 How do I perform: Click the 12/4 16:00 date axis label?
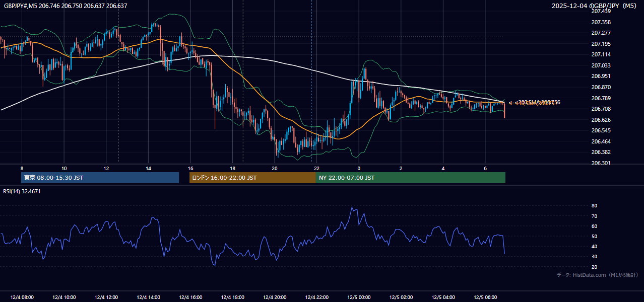(190, 297)
